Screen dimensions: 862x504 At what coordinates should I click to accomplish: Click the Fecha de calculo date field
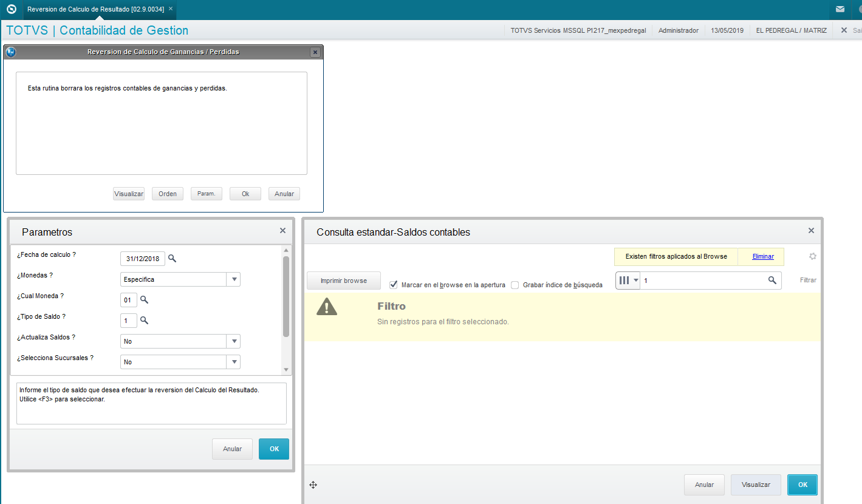click(x=143, y=259)
